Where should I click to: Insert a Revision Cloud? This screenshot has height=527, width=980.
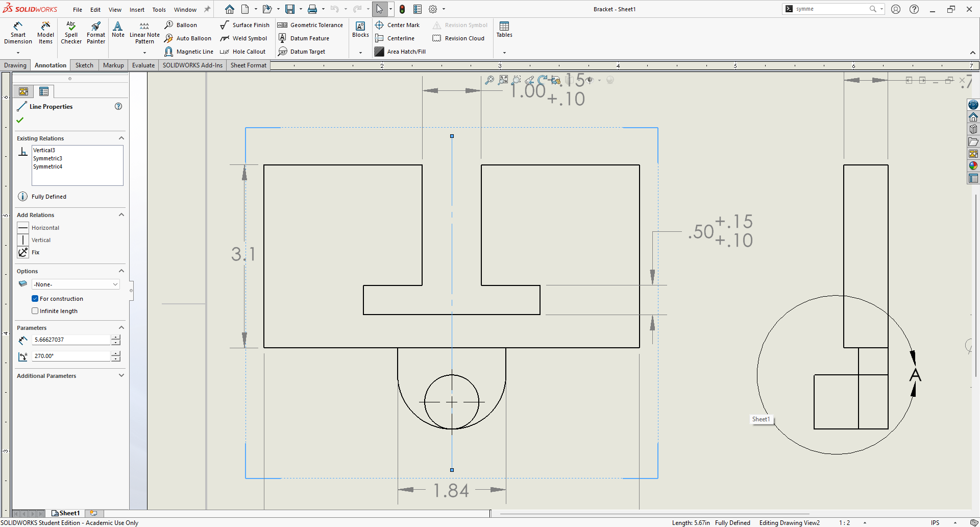458,38
